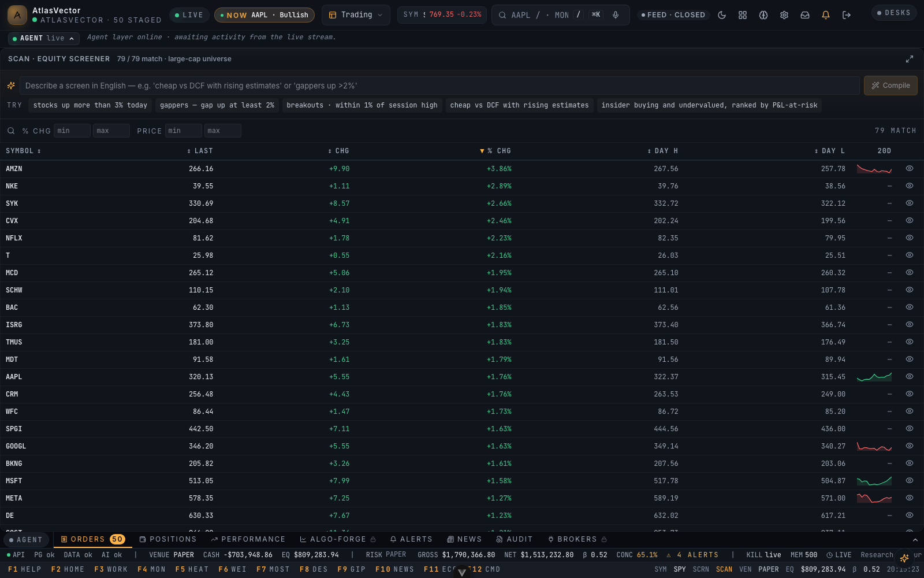
Task: Toggle watch eye for AMZN row
Action: click(x=910, y=168)
